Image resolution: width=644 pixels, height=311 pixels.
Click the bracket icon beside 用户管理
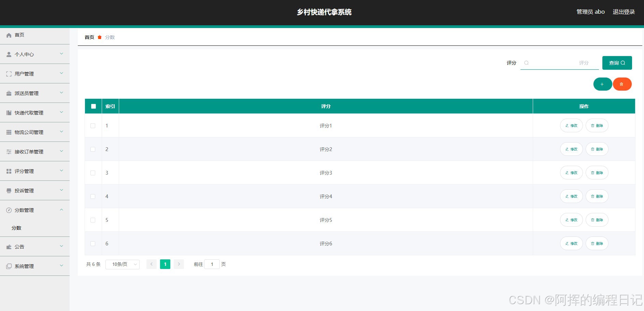9,74
